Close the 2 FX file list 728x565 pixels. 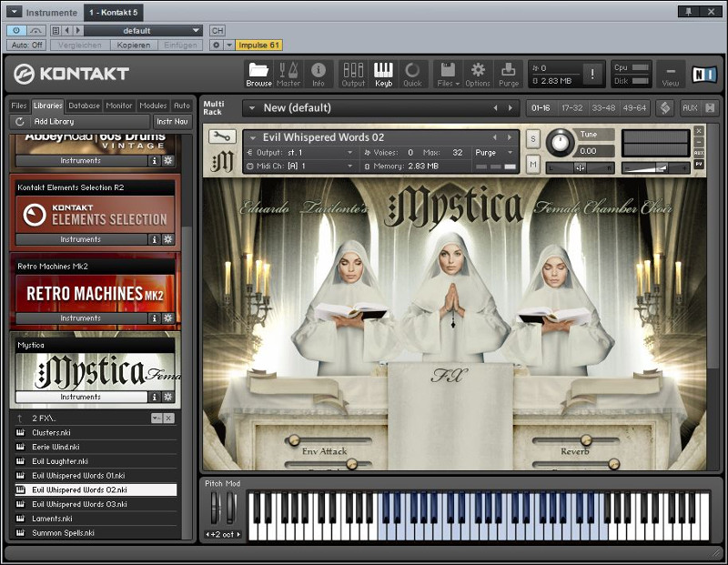pyautogui.click(x=168, y=419)
